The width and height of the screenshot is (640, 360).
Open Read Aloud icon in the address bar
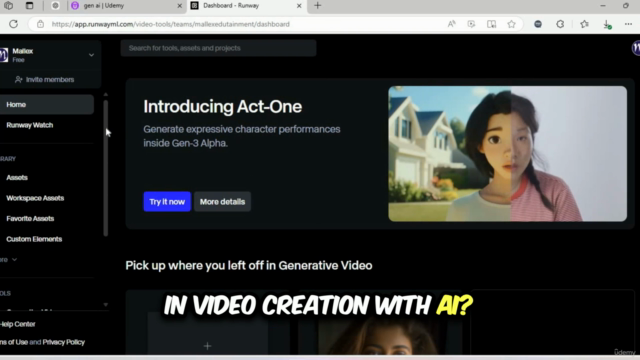tap(451, 24)
